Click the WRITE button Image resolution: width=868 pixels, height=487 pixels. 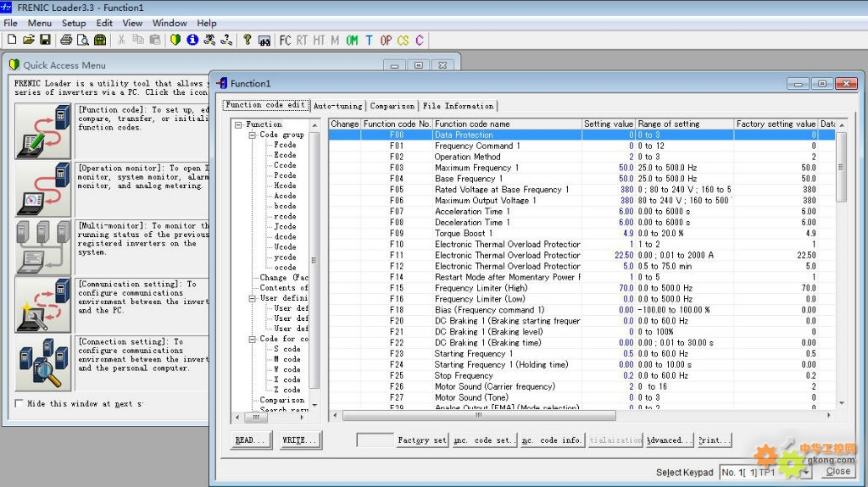tap(299, 440)
